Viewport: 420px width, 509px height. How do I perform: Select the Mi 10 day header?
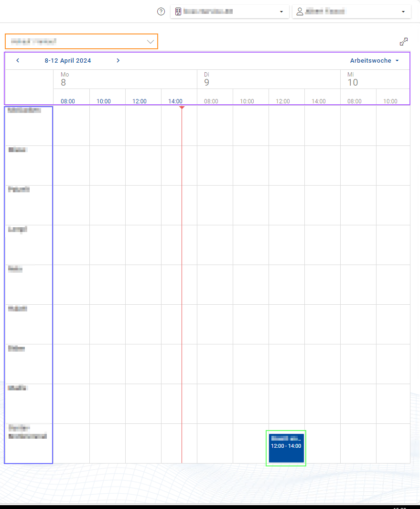coord(353,79)
